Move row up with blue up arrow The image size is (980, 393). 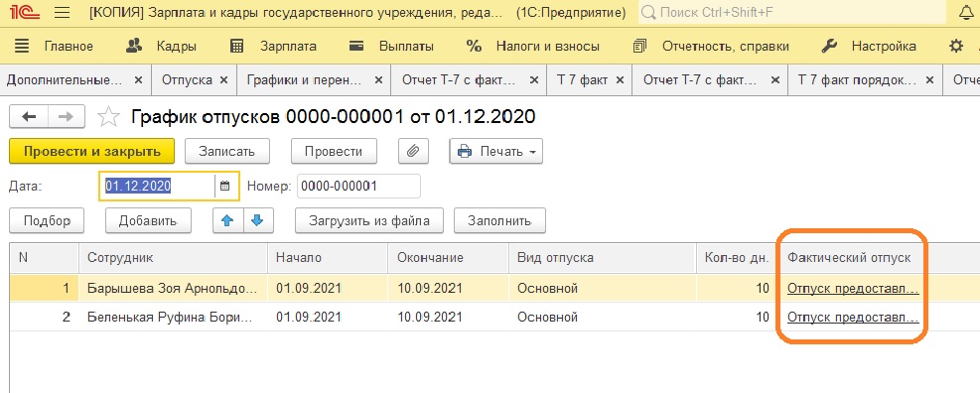(x=227, y=220)
